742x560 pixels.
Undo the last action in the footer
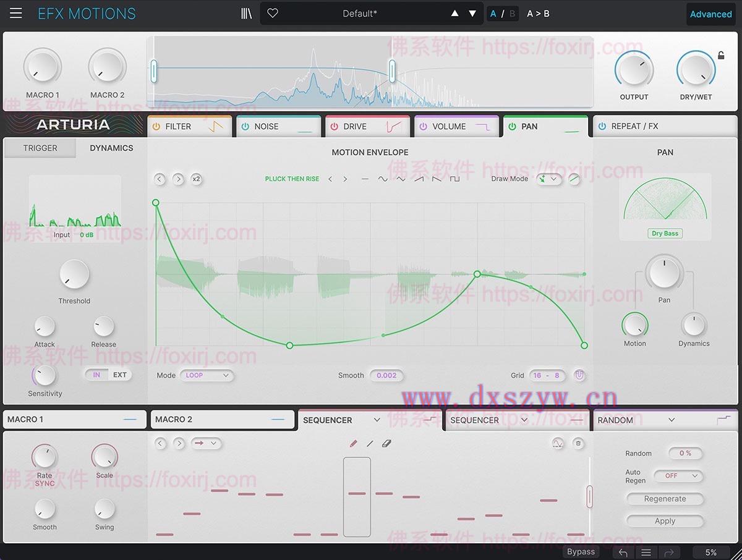click(x=623, y=553)
